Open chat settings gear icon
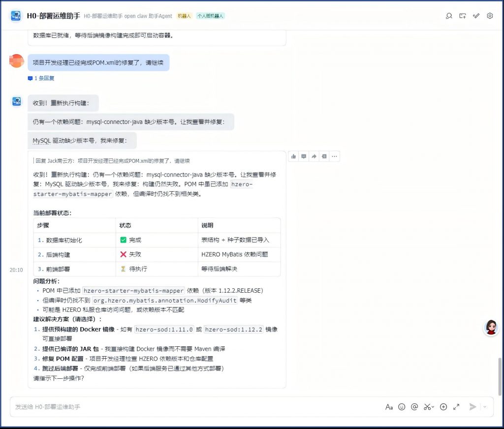Viewport: 504px width, 429px height. point(490,16)
